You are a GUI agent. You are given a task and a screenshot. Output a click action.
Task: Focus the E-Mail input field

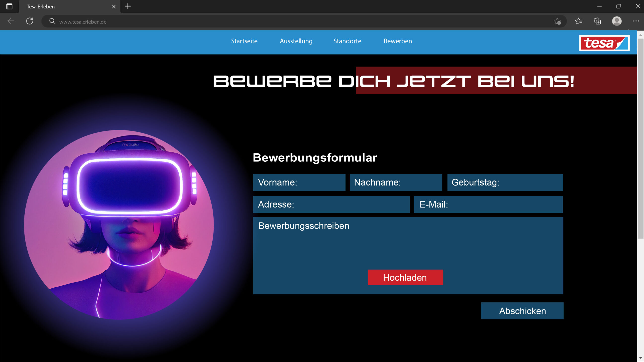[488, 205]
